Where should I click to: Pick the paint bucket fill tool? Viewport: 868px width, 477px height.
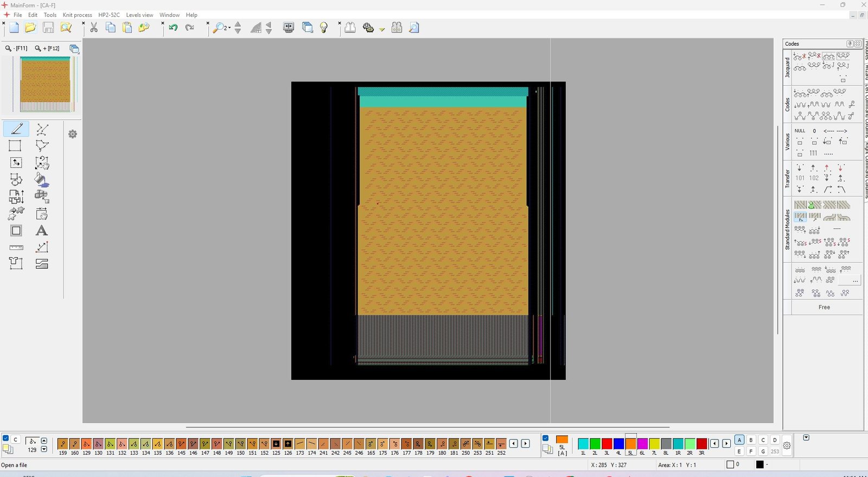41,180
